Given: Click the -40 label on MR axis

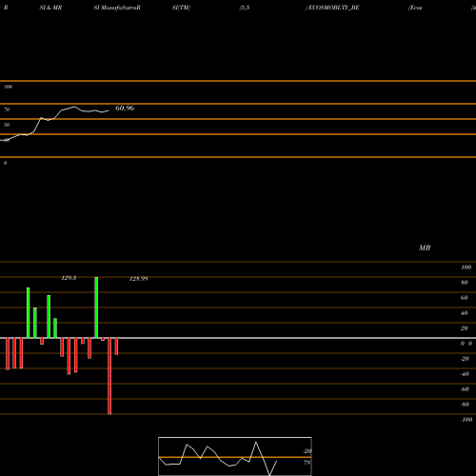Looking at the screenshot, I should coord(465,374).
